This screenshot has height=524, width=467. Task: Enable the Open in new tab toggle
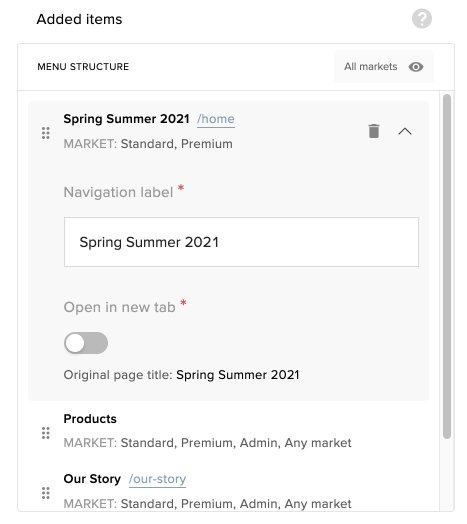coord(86,343)
